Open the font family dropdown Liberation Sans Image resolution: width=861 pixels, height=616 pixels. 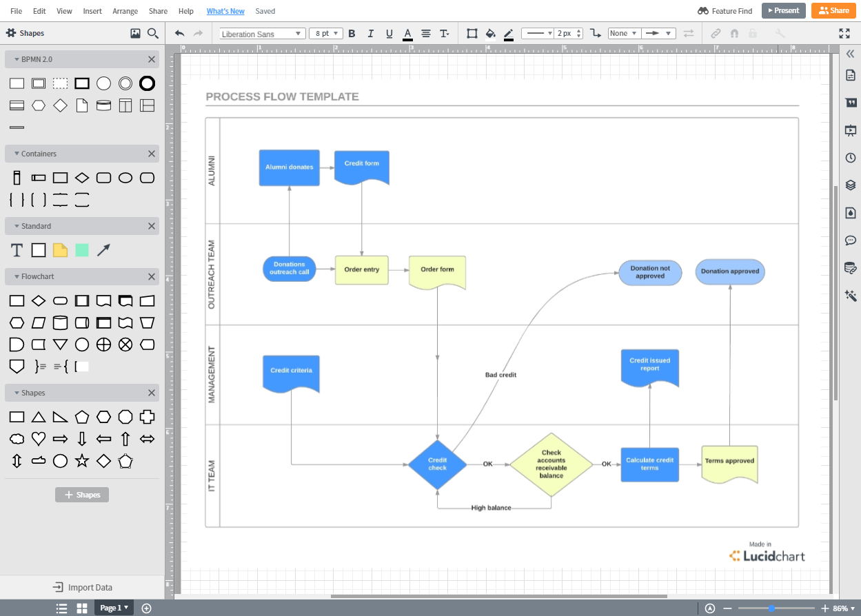[x=262, y=34]
